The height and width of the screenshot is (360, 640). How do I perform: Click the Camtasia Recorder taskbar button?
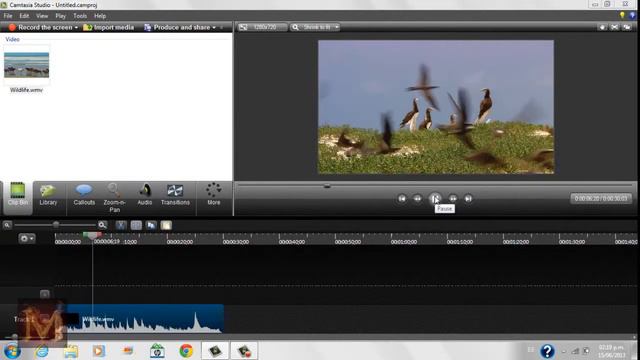[x=244, y=351]
